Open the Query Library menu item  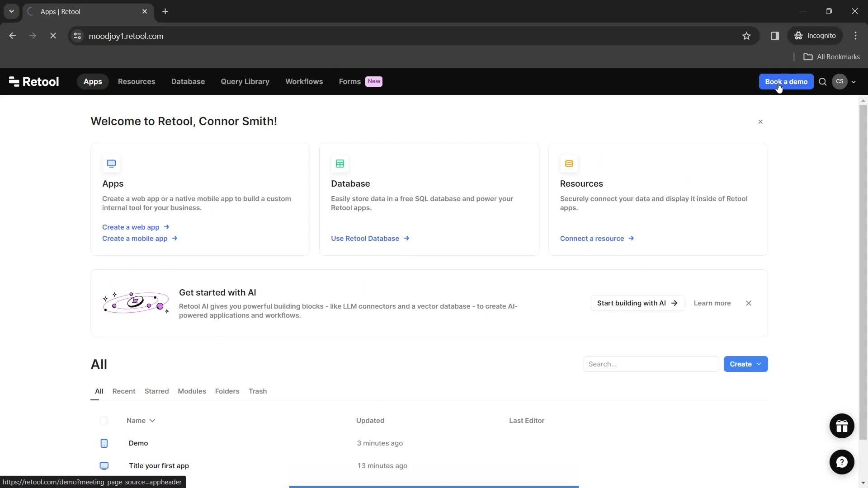click(x=245, y=81)
